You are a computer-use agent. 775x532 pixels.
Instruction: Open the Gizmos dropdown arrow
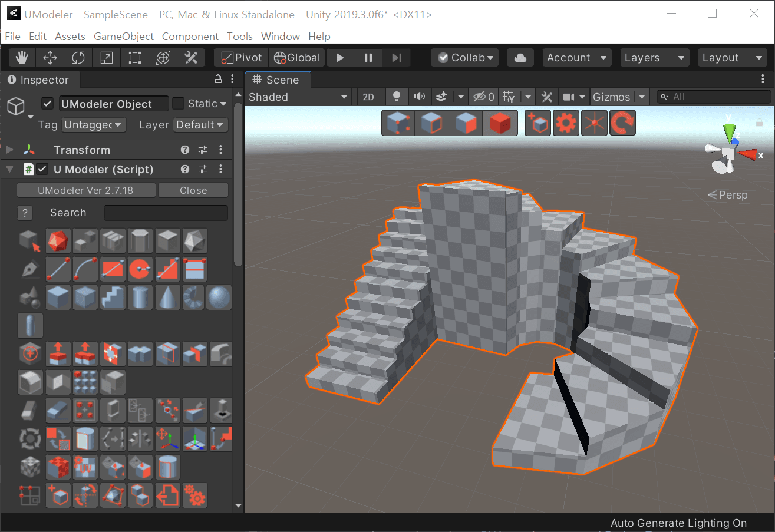click(642, 97)
